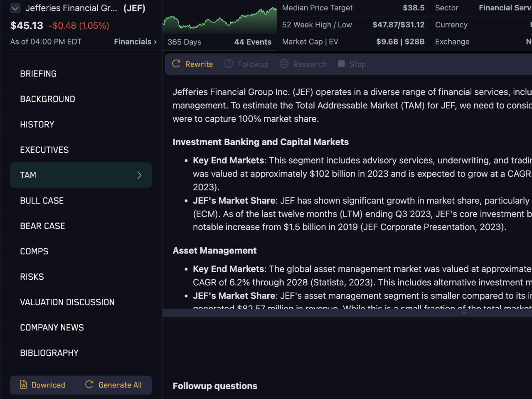Click the stock price $45.13
532x399 pixels.
click(x=27, y=26)
